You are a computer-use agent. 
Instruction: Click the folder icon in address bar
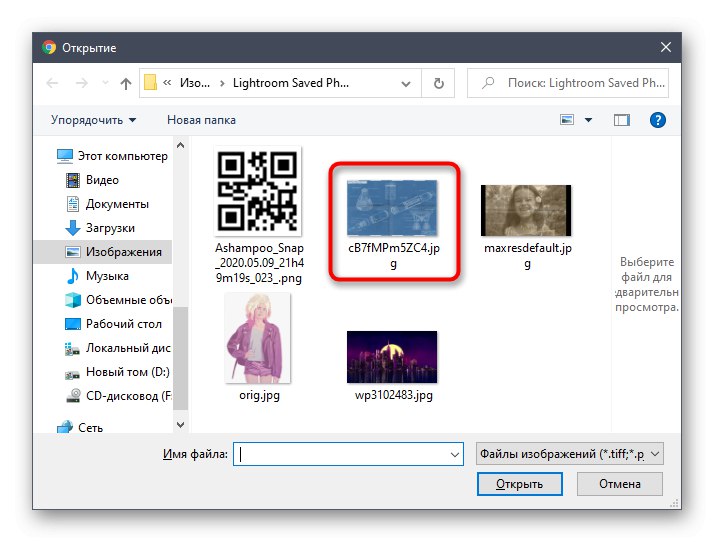(150, 82)
